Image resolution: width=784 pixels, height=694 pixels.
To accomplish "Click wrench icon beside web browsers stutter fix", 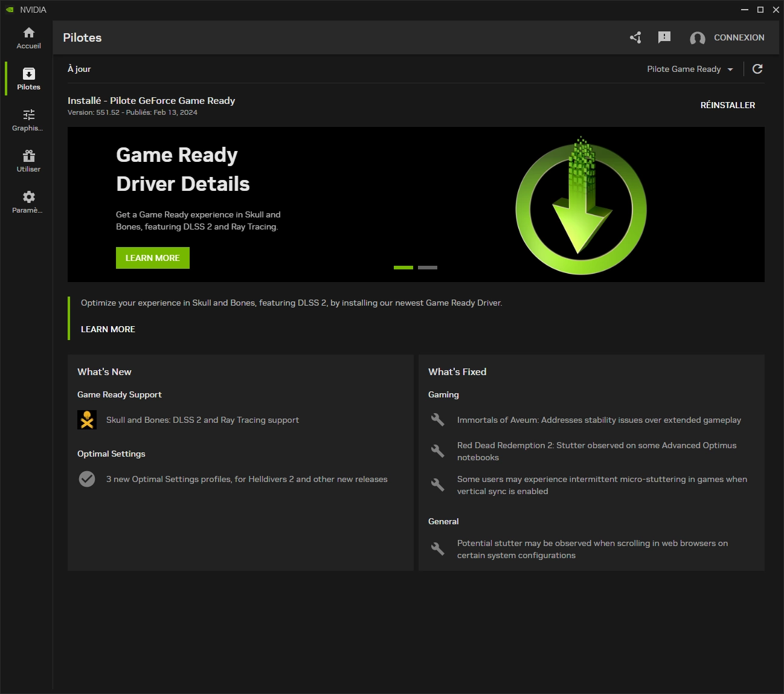I will 438,548.
